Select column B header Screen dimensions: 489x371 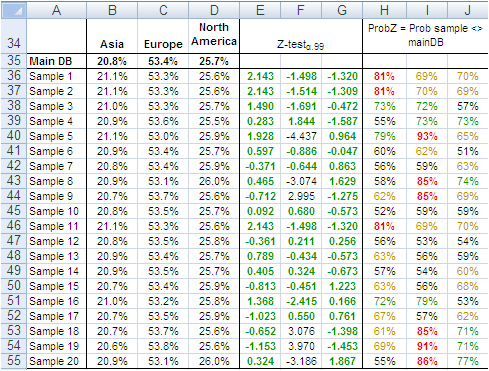click(x=112, y=11)
